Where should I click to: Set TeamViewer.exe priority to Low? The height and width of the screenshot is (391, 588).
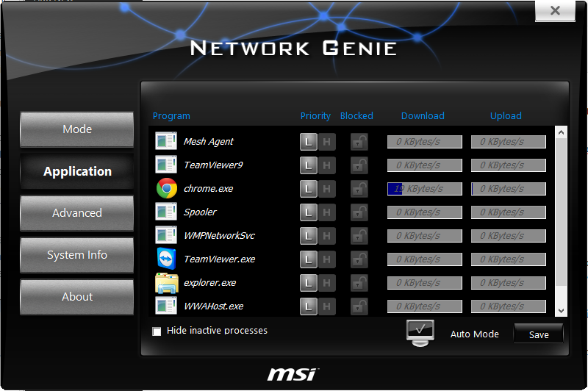point(309,259)
